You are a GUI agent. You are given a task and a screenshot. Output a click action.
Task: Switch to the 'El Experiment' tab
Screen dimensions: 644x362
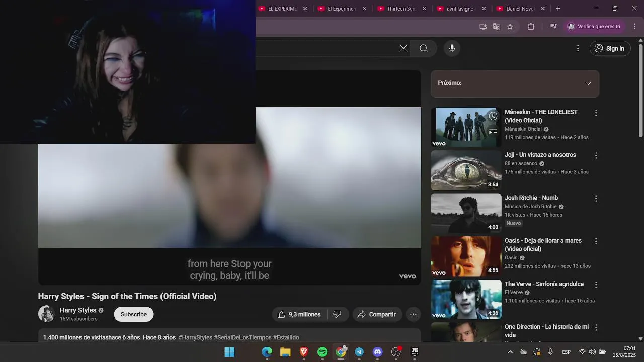tap(342, 9)
